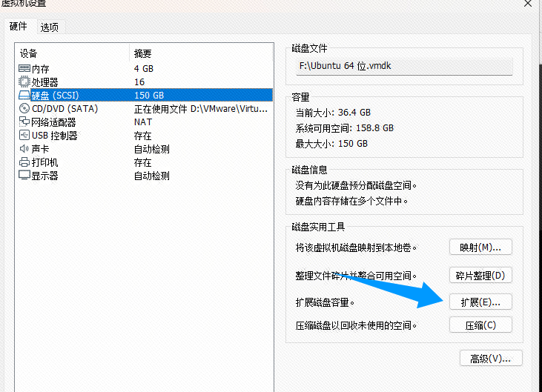Select the CD/DVD (SATA) row
The height and width of the screenshot is (392, 542).
(145, 109)
